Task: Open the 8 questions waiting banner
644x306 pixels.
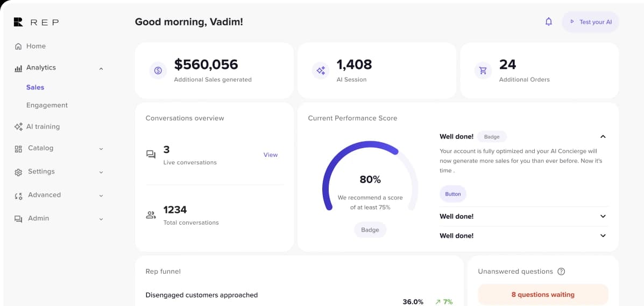Action: tap(543, 295)
